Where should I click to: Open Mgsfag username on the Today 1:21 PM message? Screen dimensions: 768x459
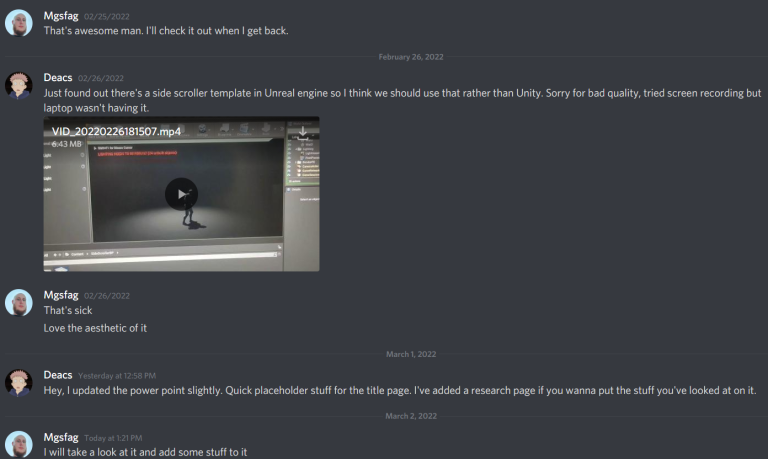(x=61, y=437)
